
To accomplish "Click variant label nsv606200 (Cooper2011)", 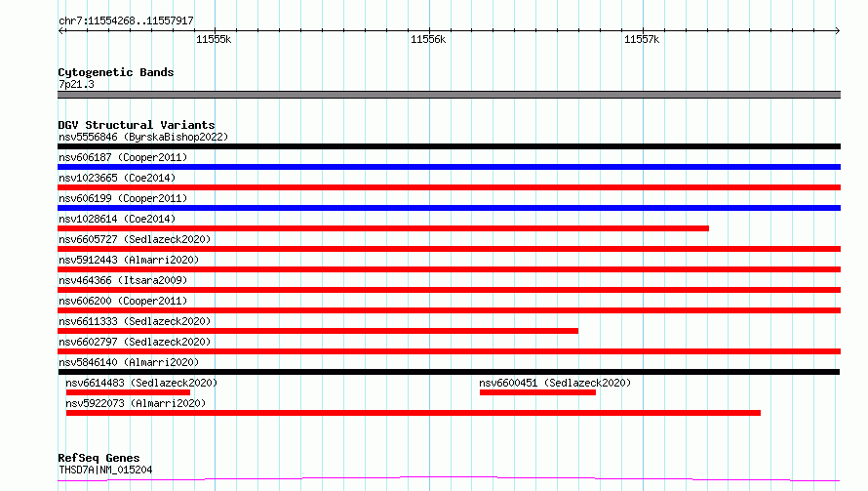I will 123,301.
